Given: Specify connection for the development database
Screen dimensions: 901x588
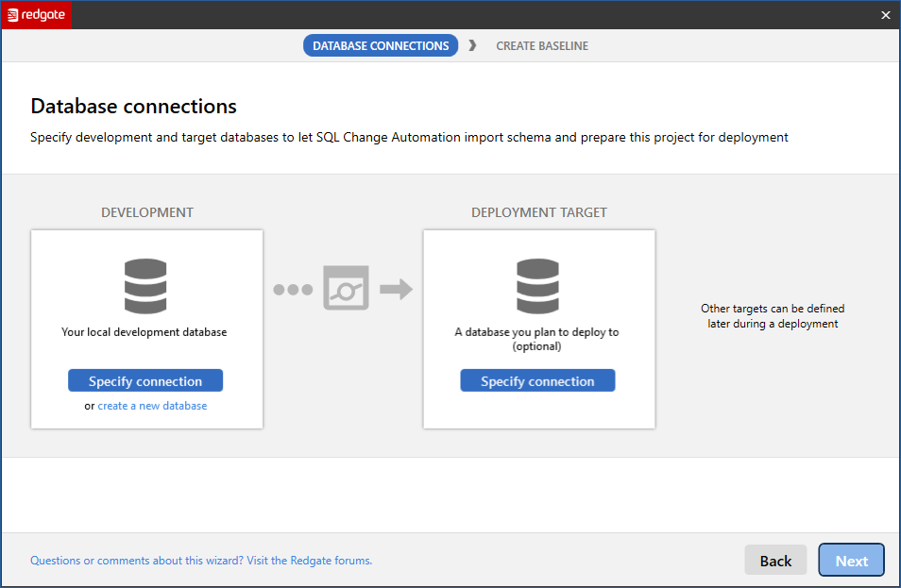Looking at the screenshot, I should coord(145,381).
